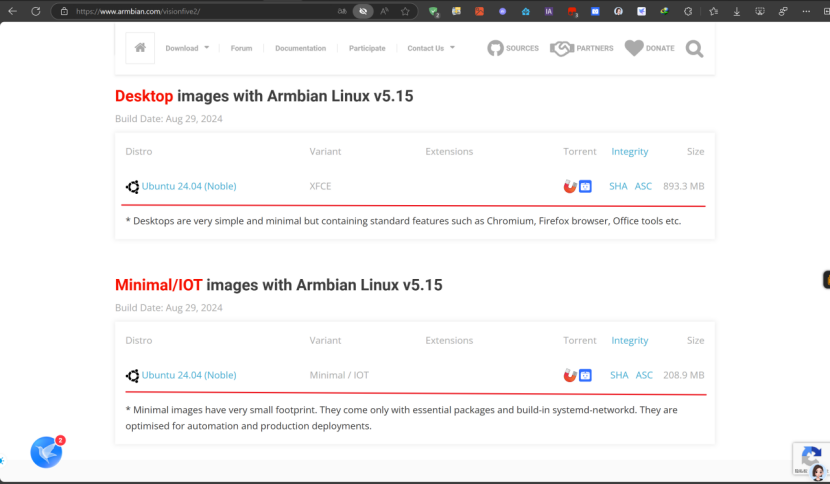Viewport: 830px width, 484px height.
Task: Click the address bar URL field
Action: (200, 11)
